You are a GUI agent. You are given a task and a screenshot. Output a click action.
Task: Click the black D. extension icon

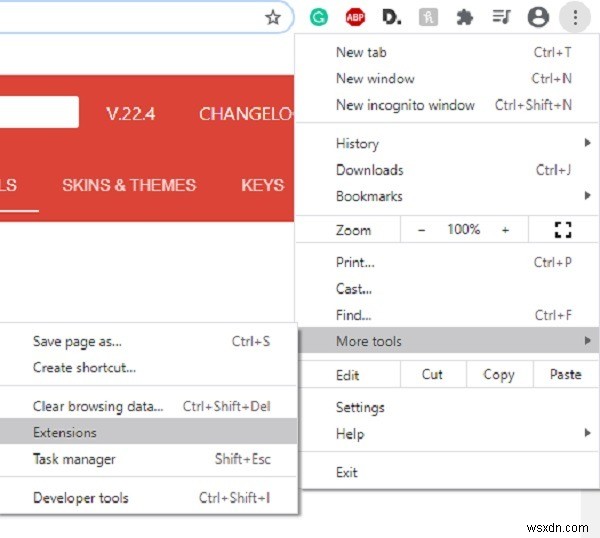pyautogui.click(x=391, y=17)
